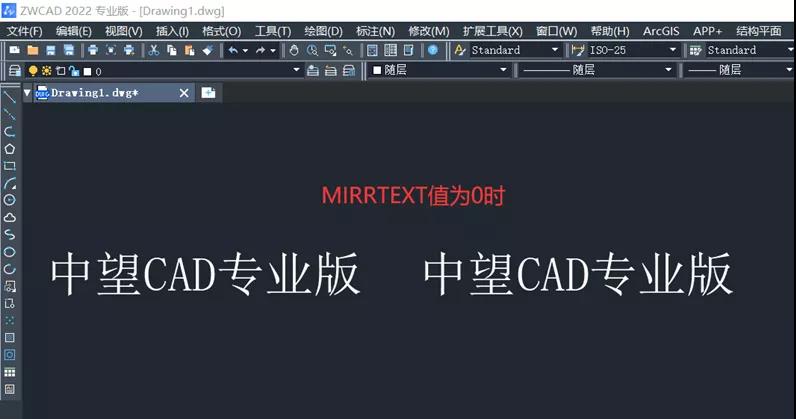Open the Layer Properties Manager icon
796x419 pixels.
tap(15, 71)
